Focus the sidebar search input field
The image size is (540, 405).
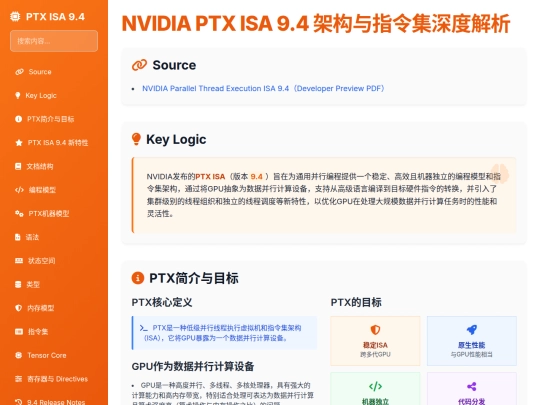tap(54, 41)
